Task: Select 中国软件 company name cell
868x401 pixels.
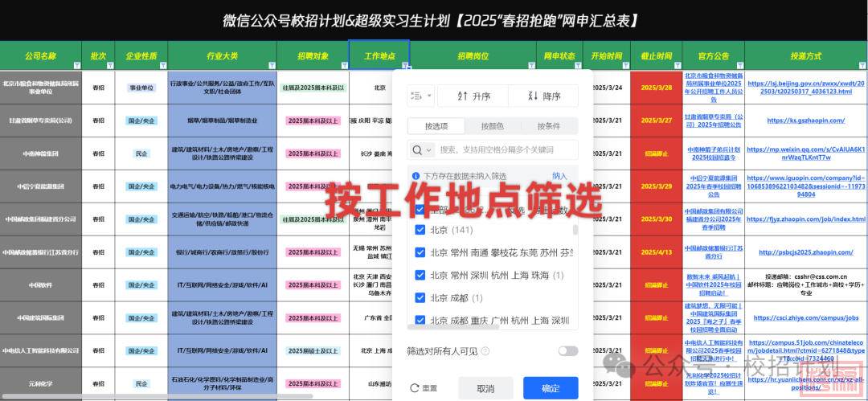Action: 41,285
